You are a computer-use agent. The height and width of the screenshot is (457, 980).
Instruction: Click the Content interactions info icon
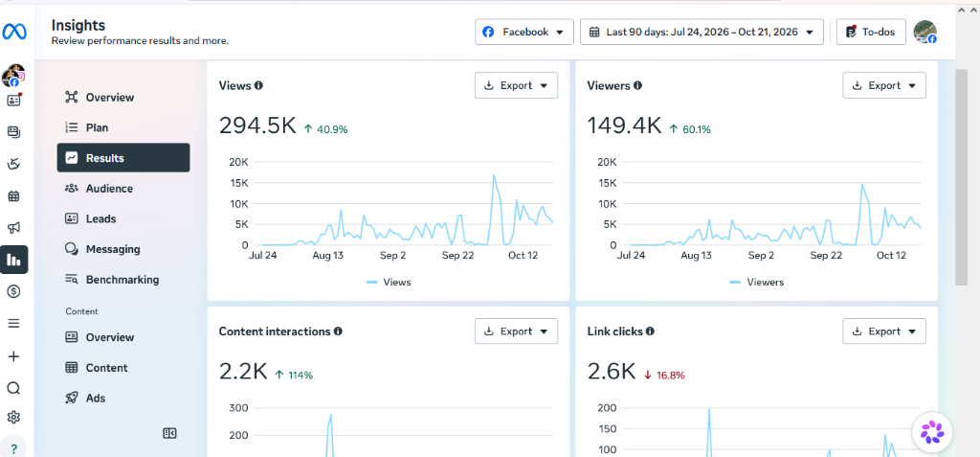pos(338,331)
